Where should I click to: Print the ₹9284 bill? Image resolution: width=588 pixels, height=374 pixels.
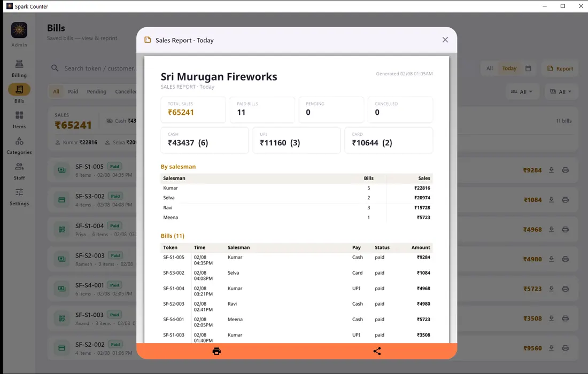point(565,170)
